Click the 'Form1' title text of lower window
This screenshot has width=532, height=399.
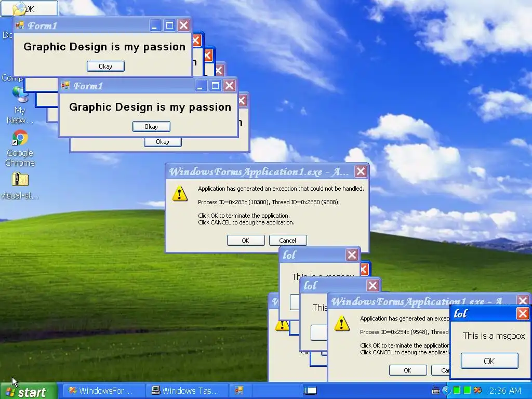[88, 86]
